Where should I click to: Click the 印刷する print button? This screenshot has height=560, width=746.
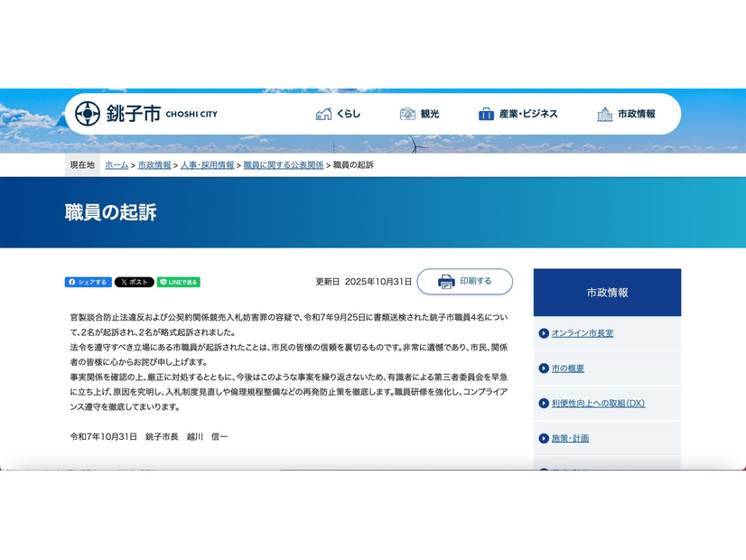(466, 281)
